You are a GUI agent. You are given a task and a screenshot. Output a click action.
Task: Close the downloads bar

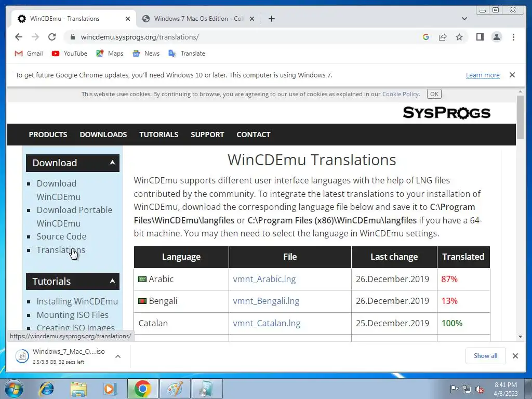[515, 355]
